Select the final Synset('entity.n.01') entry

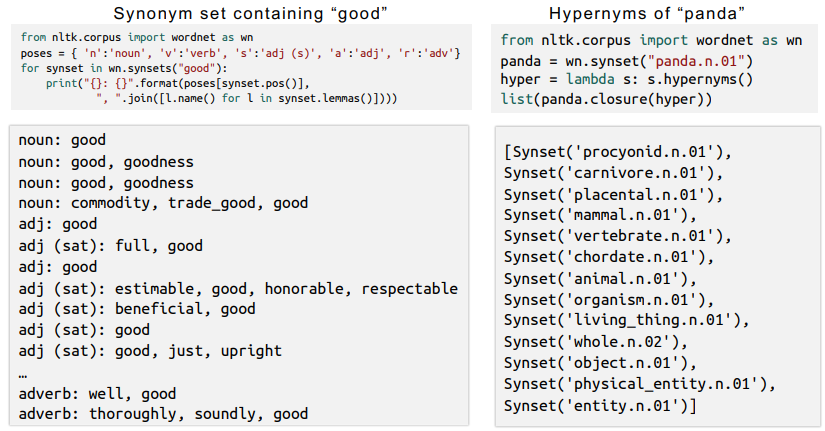point(600,405)
